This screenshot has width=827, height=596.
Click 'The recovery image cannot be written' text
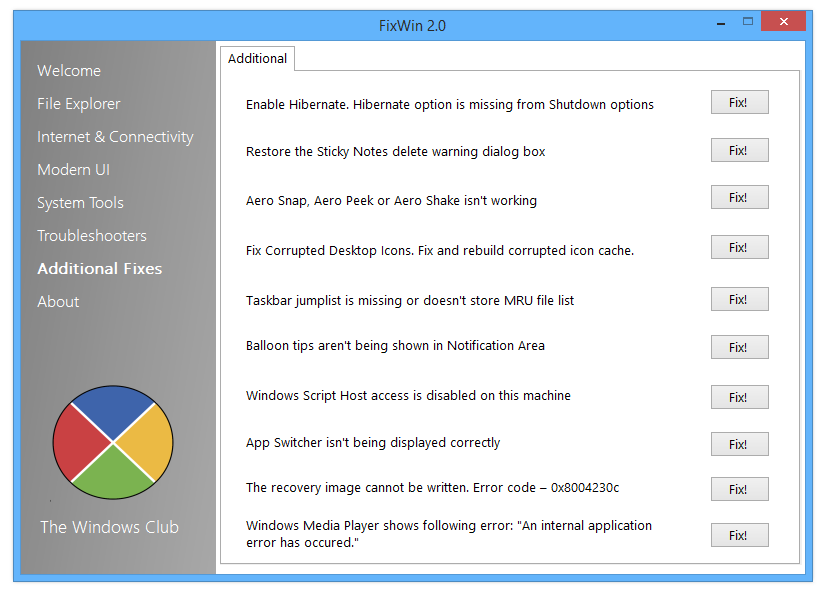pyautogui.click(x=432, y=488)
